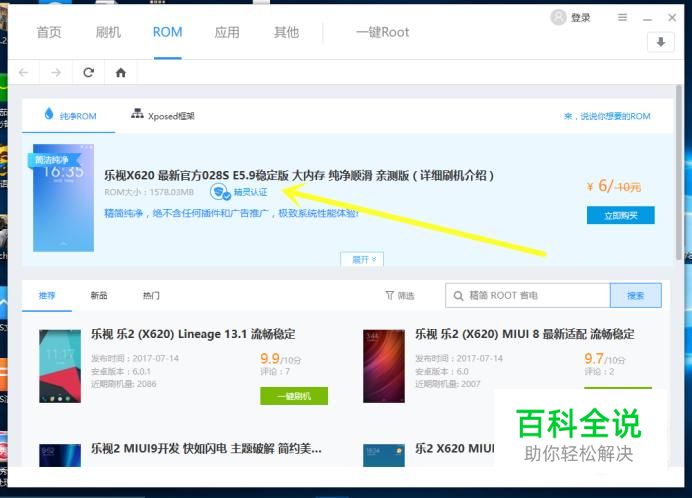Click the Lineage 13.1 ROM thumbnail
The width and height of the screenshot is (692, 498).
[x=60, y=366]
